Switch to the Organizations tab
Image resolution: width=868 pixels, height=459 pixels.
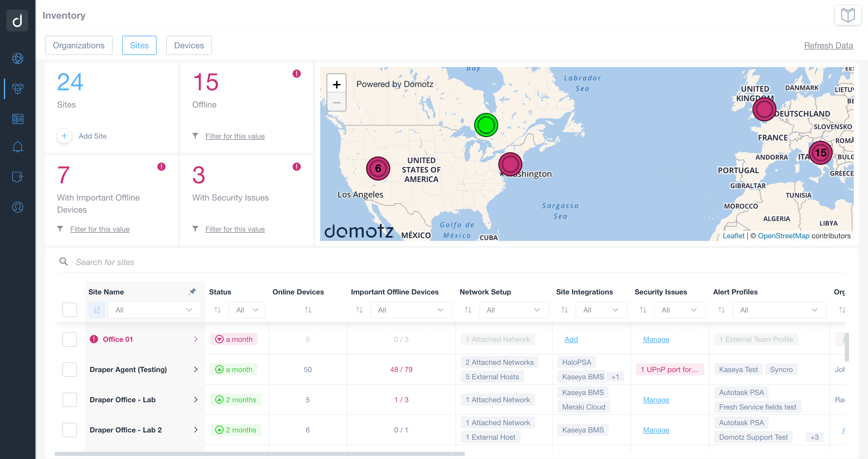[78, 45]
